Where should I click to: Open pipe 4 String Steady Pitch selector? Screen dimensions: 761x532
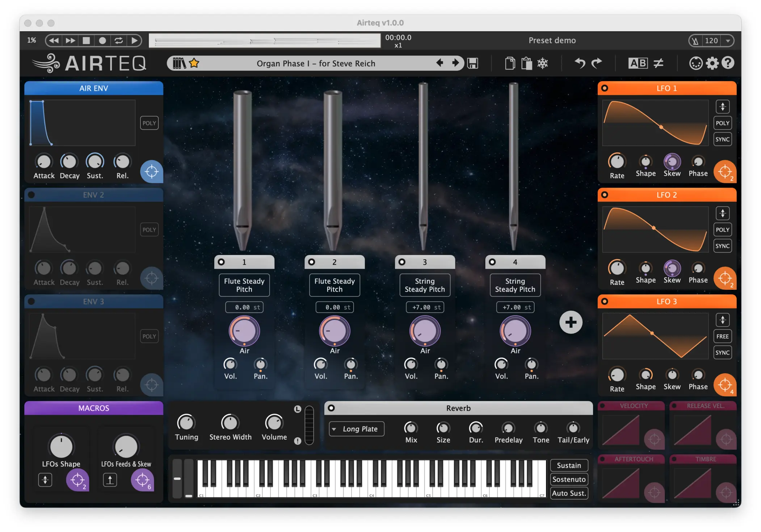515,285
